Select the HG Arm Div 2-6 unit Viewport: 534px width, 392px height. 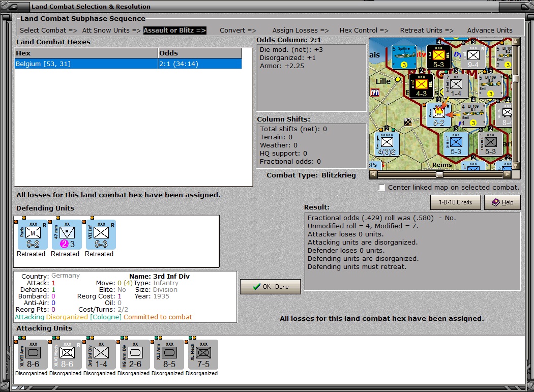coord(135,354)
